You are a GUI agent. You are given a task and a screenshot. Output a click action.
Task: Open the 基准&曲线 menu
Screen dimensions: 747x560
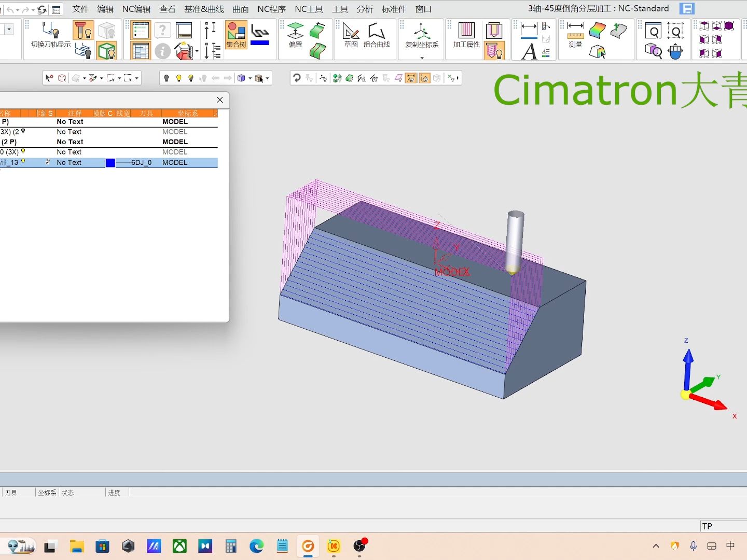click(x=204, y=9)
